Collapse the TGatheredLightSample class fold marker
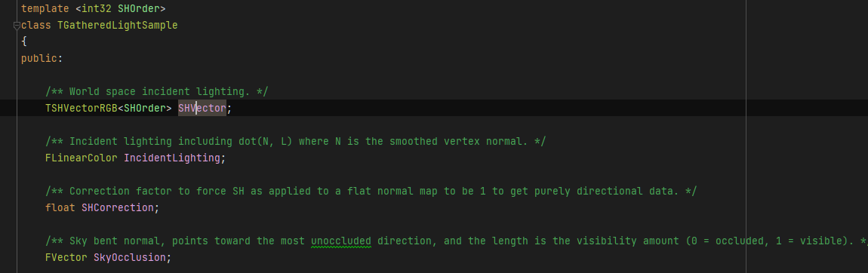The height and width of the screenshot is (273, 868). click(x=17, y=26)
